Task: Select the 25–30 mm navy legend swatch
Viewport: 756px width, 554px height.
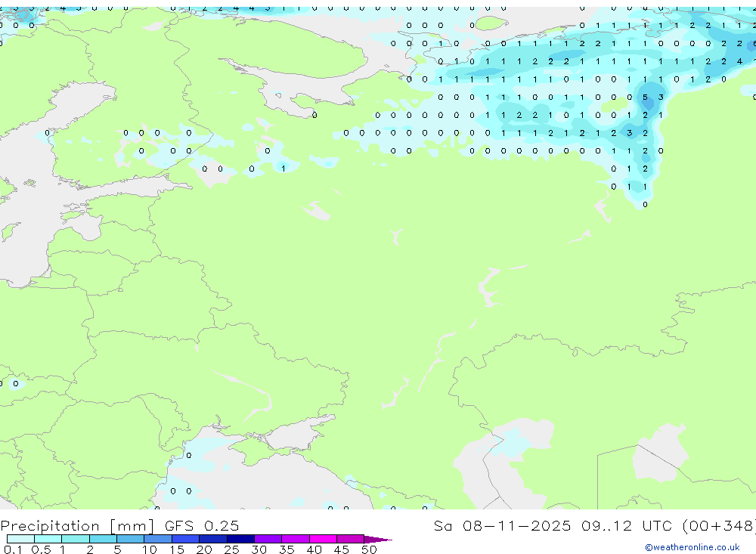Action: [240, 539]
